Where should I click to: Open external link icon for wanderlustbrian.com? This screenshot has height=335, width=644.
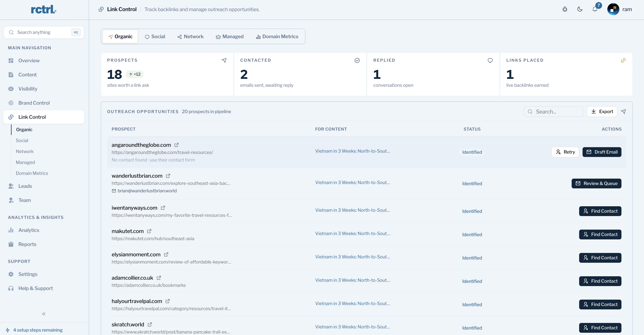point(168,176)
